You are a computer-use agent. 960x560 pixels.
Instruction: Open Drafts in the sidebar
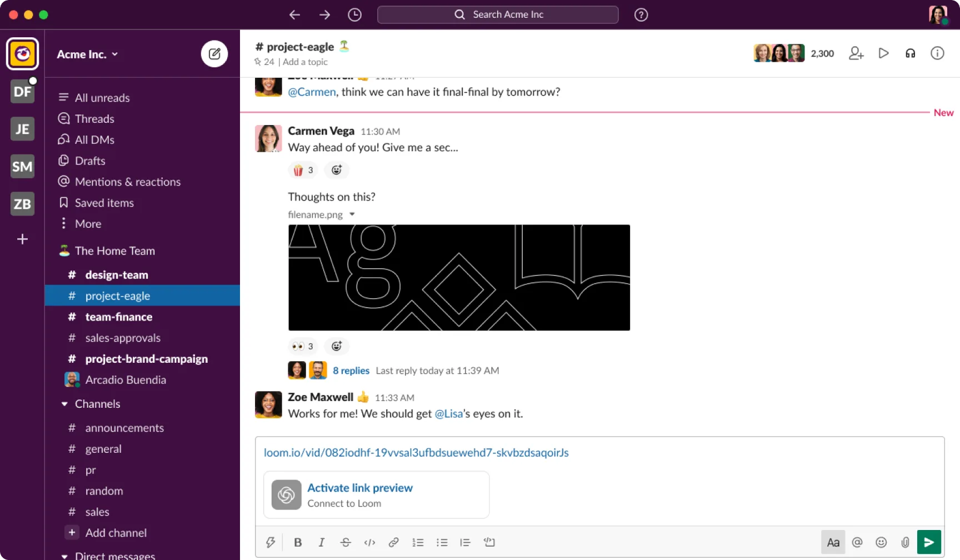point(142,161)
